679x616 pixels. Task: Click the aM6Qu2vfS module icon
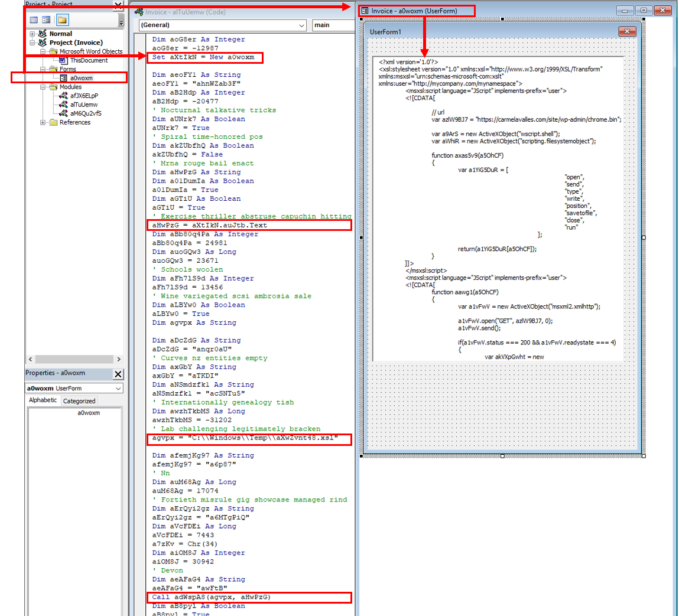click(x=63, y=113)
